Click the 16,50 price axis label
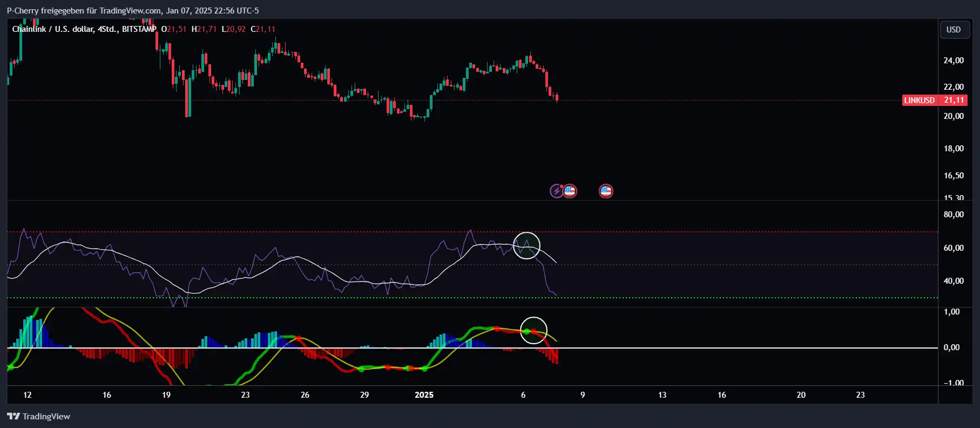The height and width of the screenshot is (428, 980). pos(954,176)
